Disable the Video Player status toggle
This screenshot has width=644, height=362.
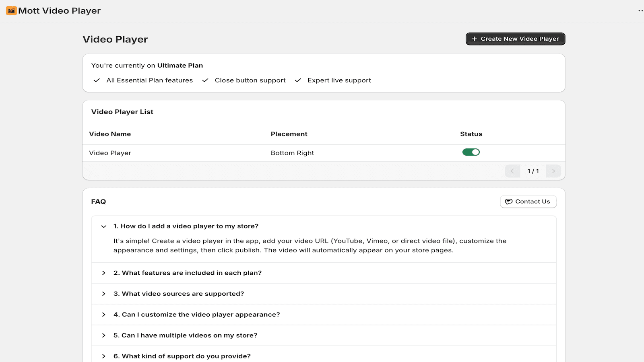click(471, 152)
